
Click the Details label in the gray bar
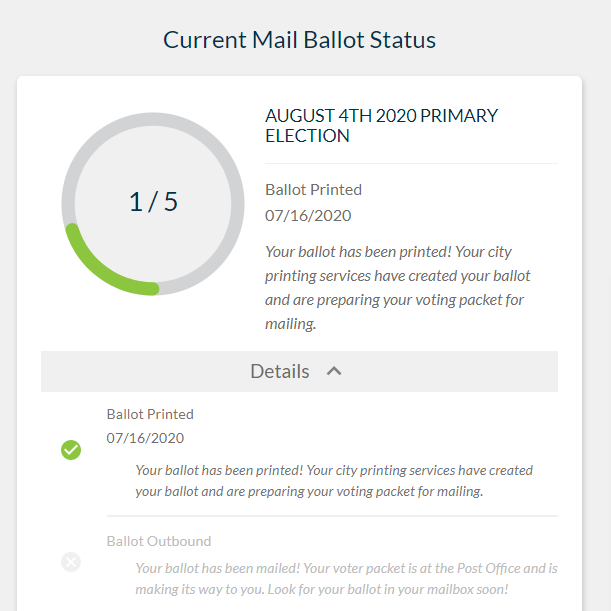[x=280, y=371]
